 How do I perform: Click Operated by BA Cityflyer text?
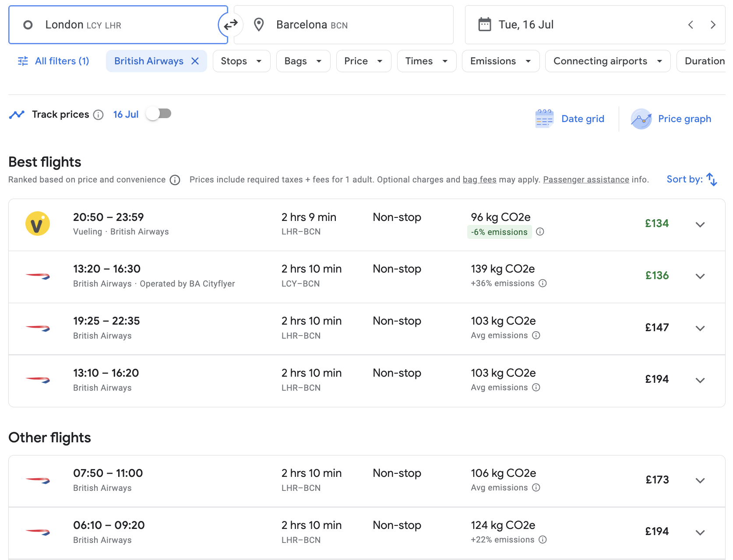point(187,284)
